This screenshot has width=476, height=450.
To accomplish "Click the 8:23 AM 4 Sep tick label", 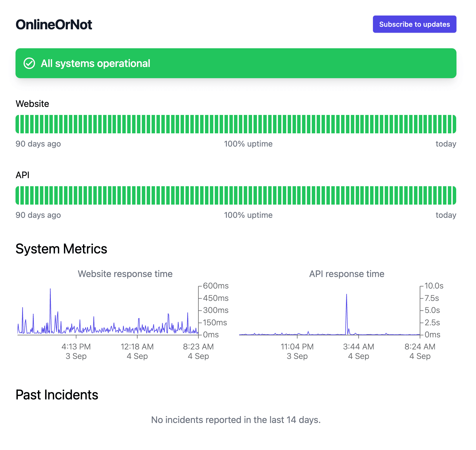I will 198,351.
